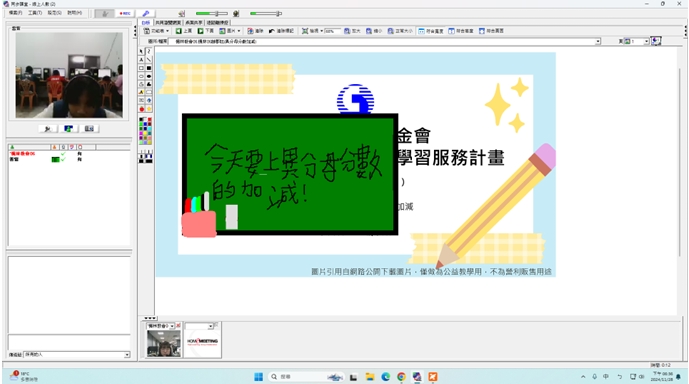Viewport: 689px width, 384px height.
Task: Click the chat message input box
Action: click(x=69, y=342)
